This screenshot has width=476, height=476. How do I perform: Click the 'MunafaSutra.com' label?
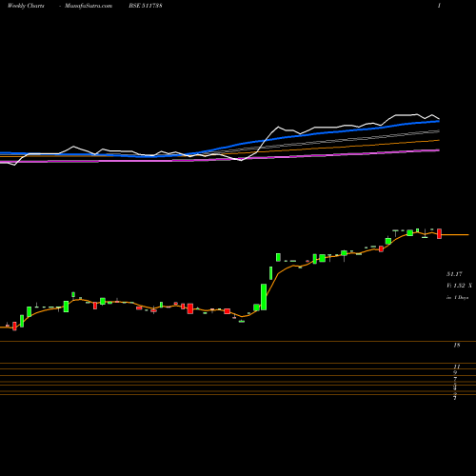[x=89, y=6]
